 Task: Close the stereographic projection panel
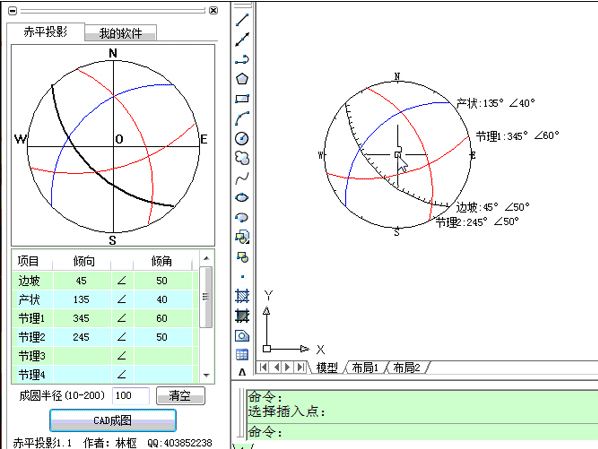(214, 10)
